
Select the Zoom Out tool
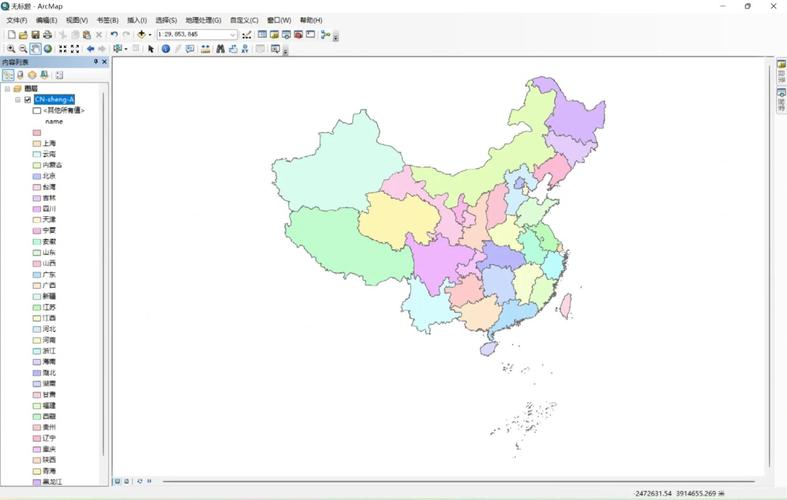pos(23,49)
